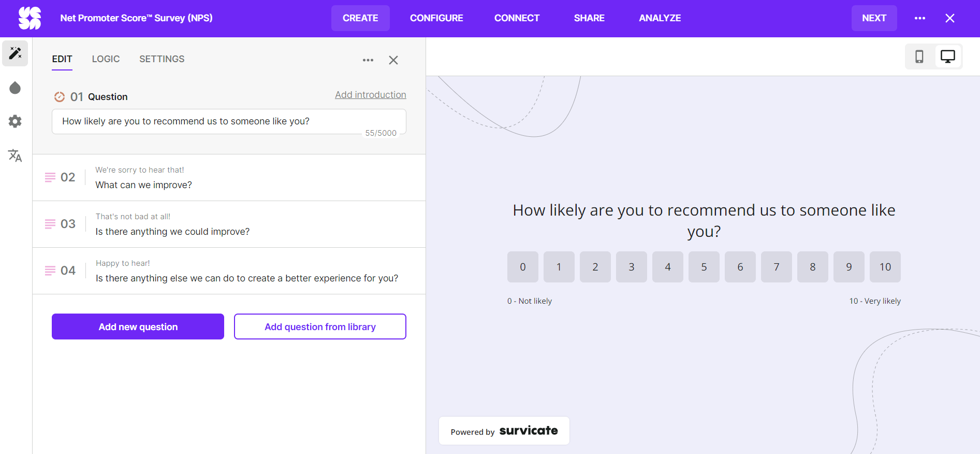Click the Survicate logo icon
The height and width of the screenshot is (454, 980).
[x=30, y=18]
